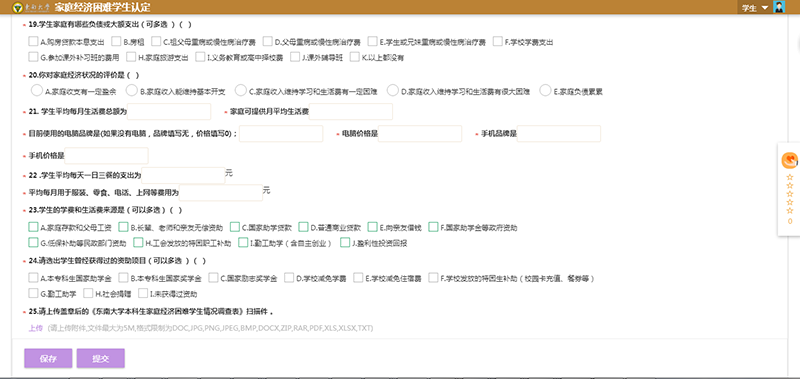Check option A.购房贷款本息支出 in question 19

click(x=33, y=41)
